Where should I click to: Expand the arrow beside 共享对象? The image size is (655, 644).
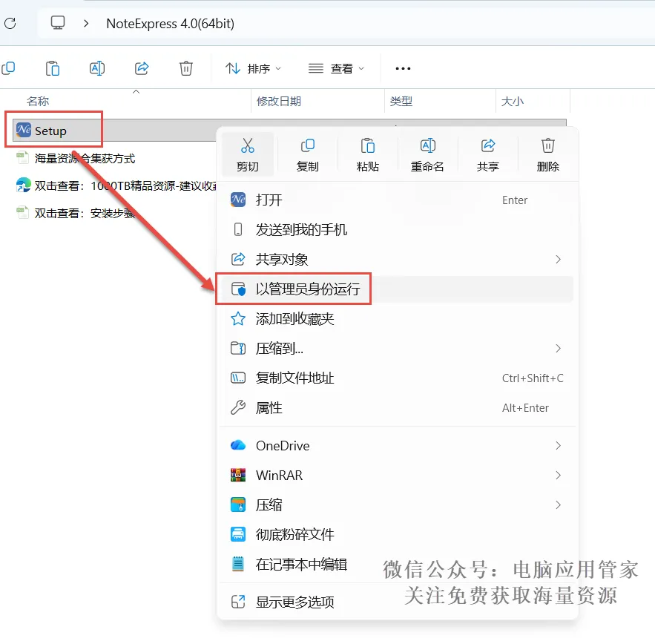(558, 260)
